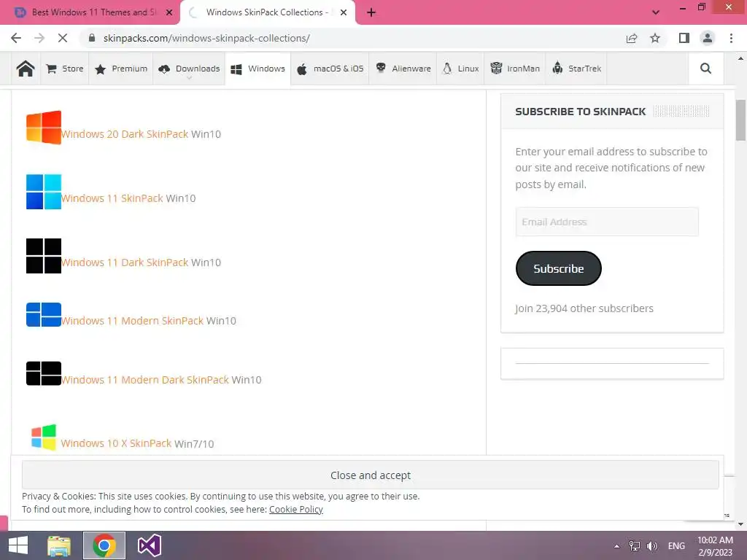This screenshot has width=747, height=560.
Task: Click the Close and accept cookies button
Action: pos(370,475)
